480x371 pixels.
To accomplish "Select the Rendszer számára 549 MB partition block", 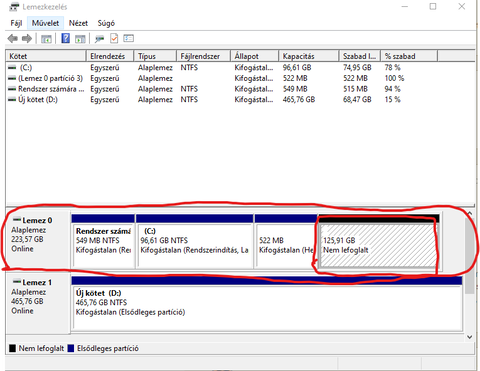I will (103, 241).
